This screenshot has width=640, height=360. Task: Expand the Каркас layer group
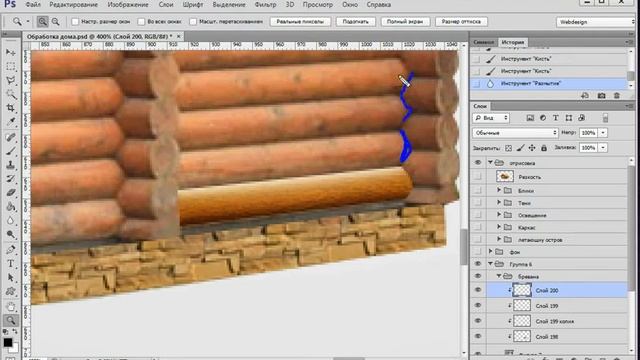[x=499, y=227]
